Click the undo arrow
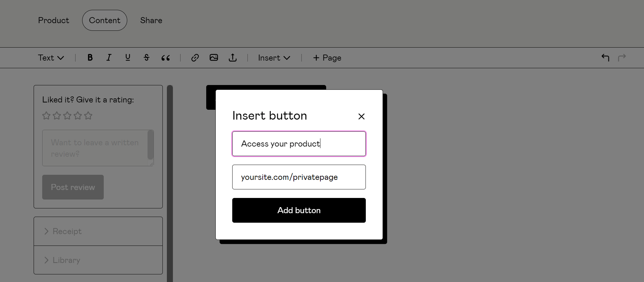Screen dimensions: 644x282 pyautogui.click(x=605, y=57)
